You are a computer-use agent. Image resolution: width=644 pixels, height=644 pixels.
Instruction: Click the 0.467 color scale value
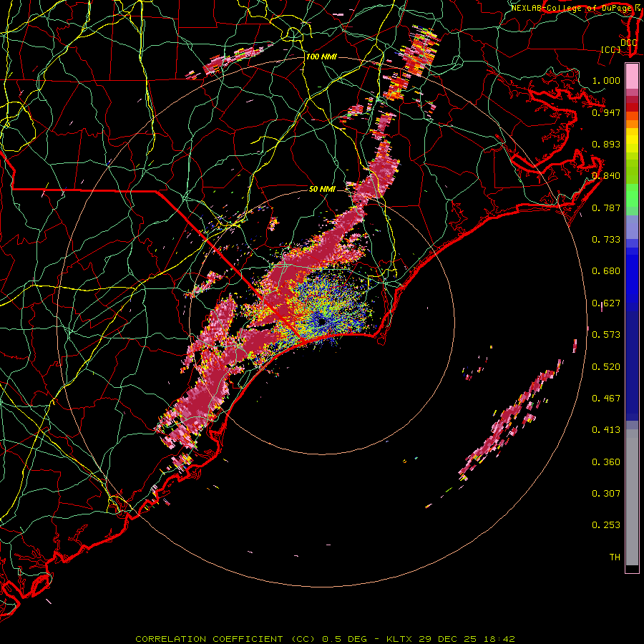pos(606,399)
